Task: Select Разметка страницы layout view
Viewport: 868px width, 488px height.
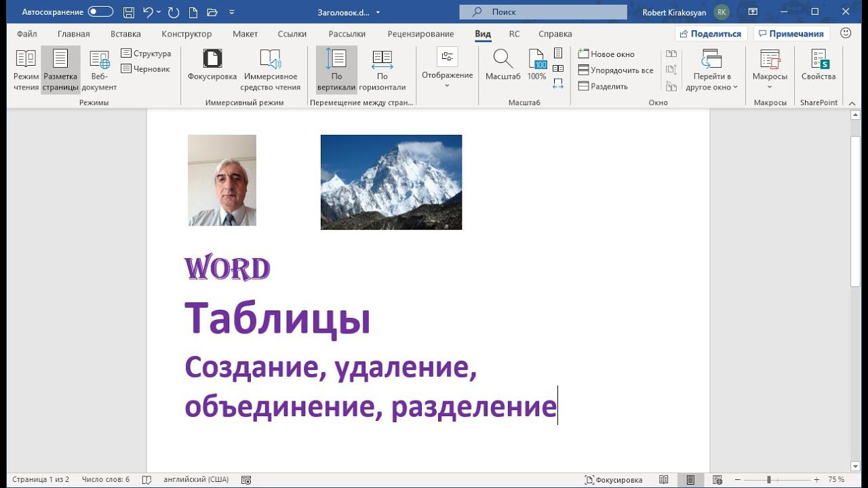Action: coord(60,70)
